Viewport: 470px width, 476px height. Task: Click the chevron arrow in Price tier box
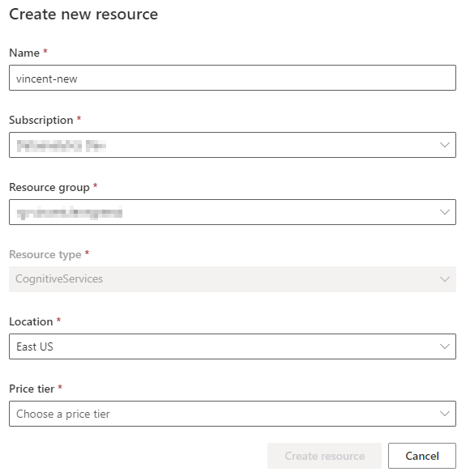click(x=445, y=414)
